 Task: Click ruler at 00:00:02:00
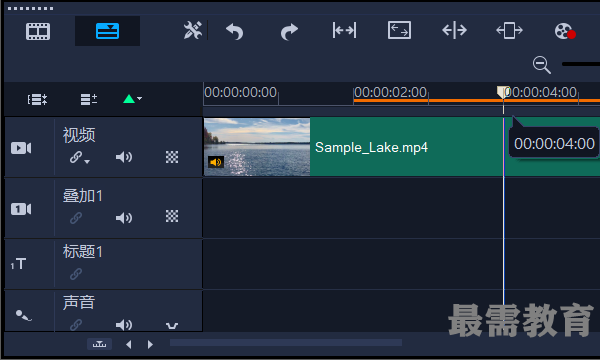[x=390, y=92]
